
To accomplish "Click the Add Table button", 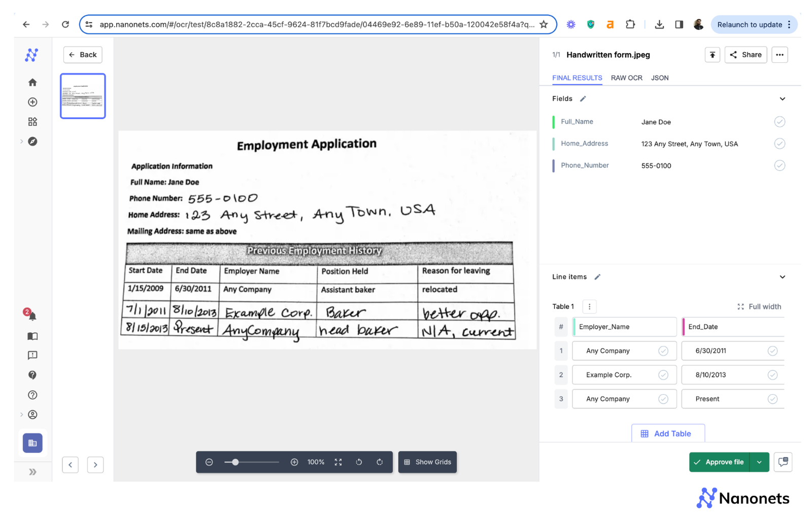I will pos(668,433).
